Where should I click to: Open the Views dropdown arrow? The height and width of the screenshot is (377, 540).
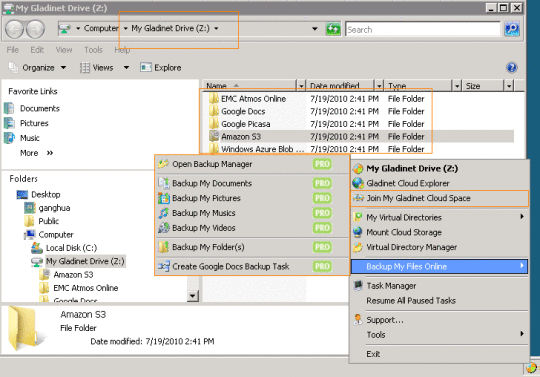tap(126, 67)
